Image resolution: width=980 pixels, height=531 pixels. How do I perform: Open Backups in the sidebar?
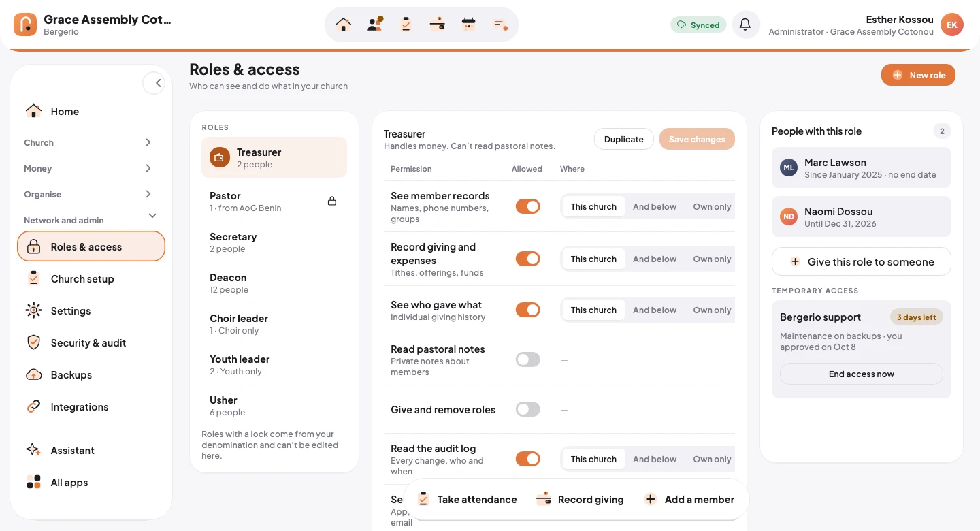[91, 374]
